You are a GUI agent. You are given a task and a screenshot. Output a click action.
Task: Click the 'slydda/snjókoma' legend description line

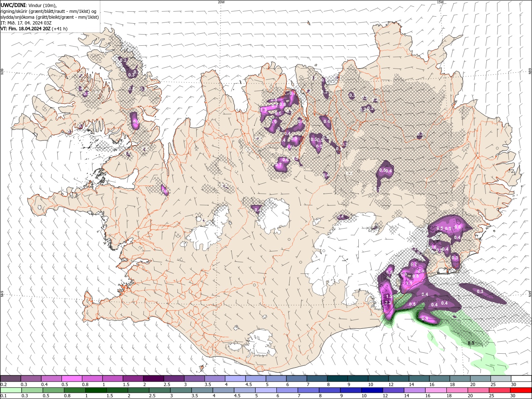50,17
